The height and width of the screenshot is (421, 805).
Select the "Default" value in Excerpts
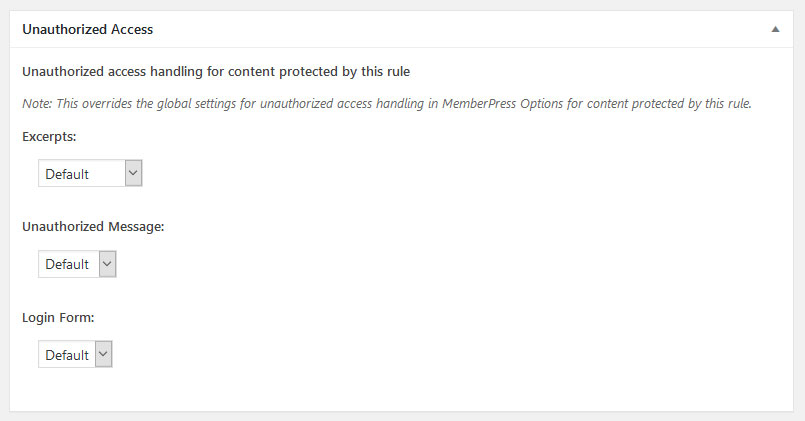(x=67, y=174)
